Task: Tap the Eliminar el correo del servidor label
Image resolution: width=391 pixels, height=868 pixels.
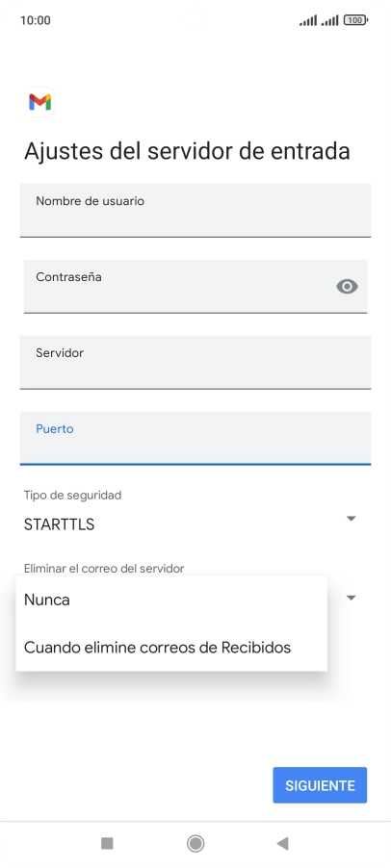Action: point(104,568)
